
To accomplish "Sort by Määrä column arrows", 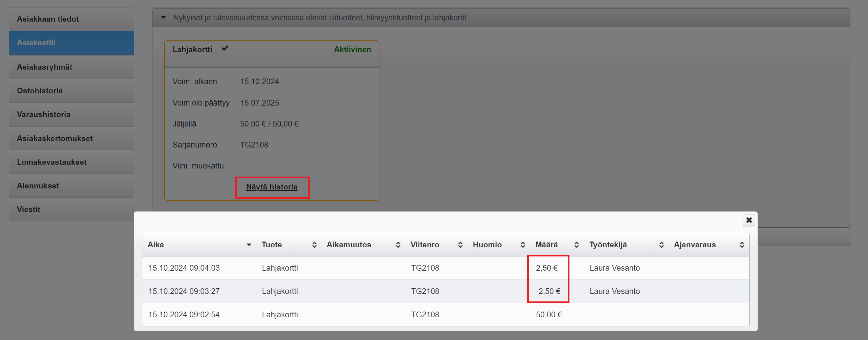I will point(577,245).
